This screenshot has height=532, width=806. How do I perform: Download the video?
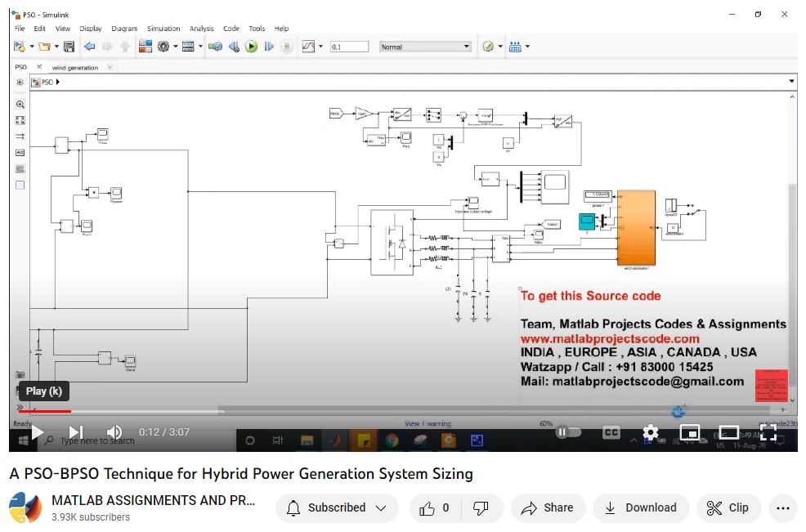641,507
